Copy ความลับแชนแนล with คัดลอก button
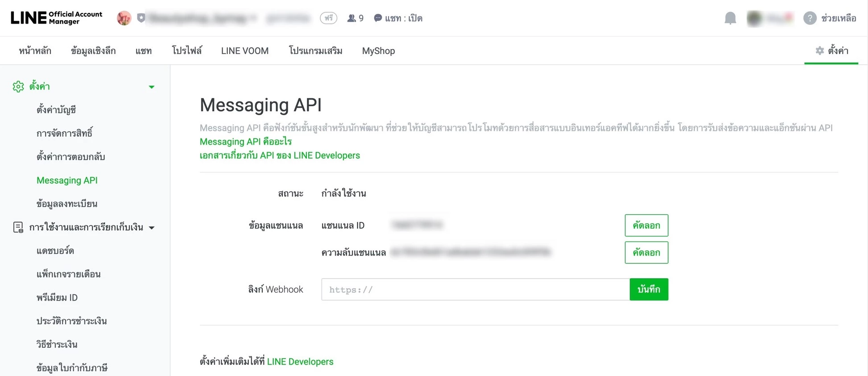 pos(646,253)
